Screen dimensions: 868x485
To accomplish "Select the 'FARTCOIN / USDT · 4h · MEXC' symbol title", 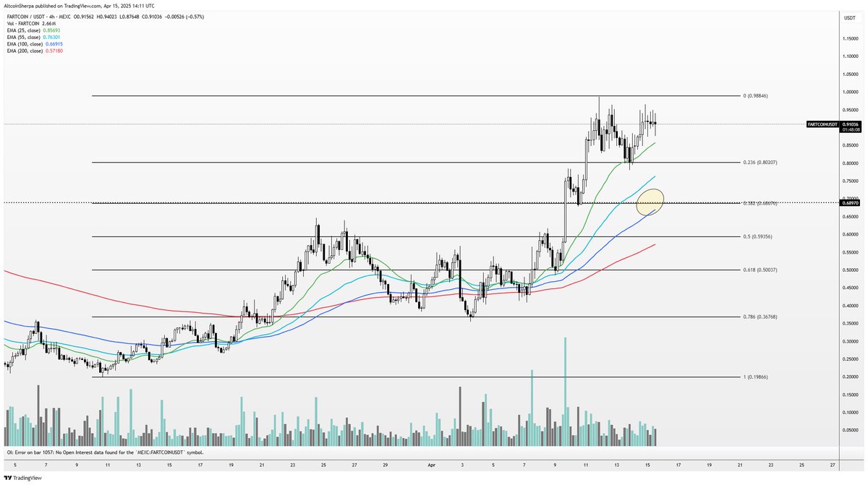I will pyautogui.click(x=38, y=17).
